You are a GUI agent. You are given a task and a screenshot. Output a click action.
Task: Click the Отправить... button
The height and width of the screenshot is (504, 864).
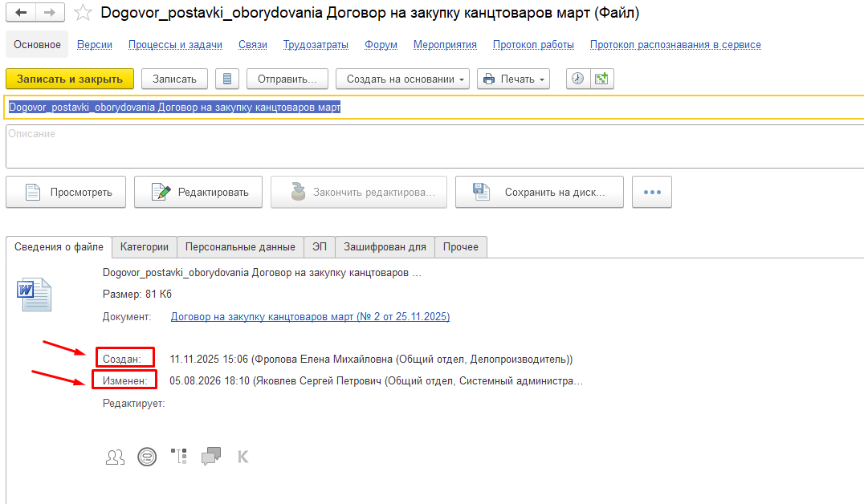pyautogui.click(x=287, y=79)
